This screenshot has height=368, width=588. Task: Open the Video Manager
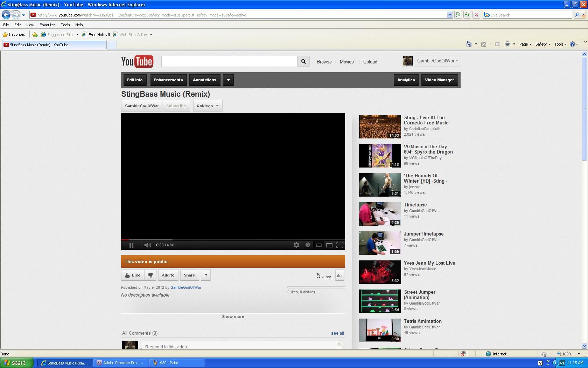[x=439, y=80]
